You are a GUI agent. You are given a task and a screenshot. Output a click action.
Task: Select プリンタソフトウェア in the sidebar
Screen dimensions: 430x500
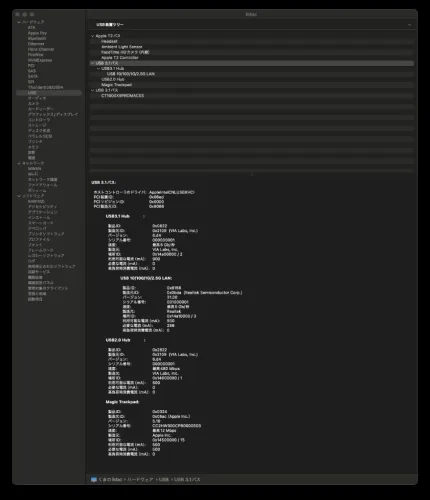click(x=46, y=234)
